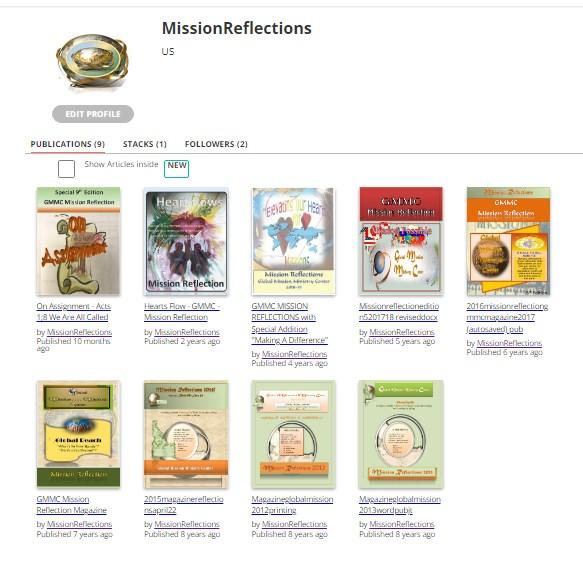Open the Mission Reflections 2012 cover thumbnail

pyautogui.click(x=293, y=434)
